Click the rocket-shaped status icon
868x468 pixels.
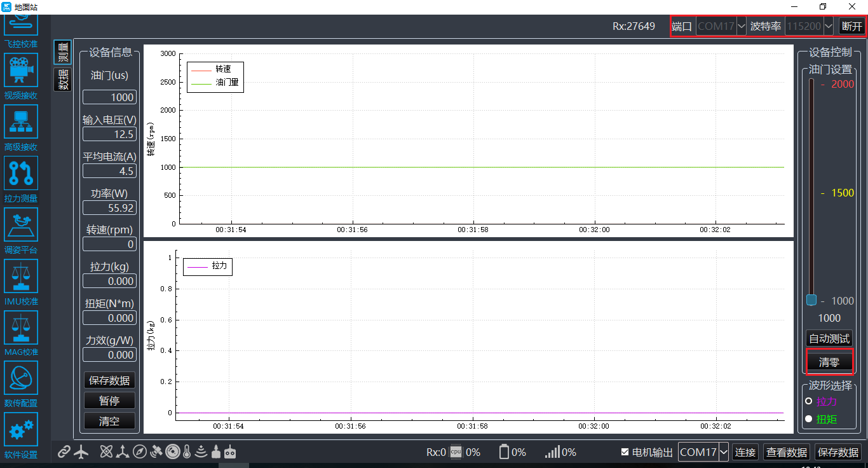pos(216,452)
